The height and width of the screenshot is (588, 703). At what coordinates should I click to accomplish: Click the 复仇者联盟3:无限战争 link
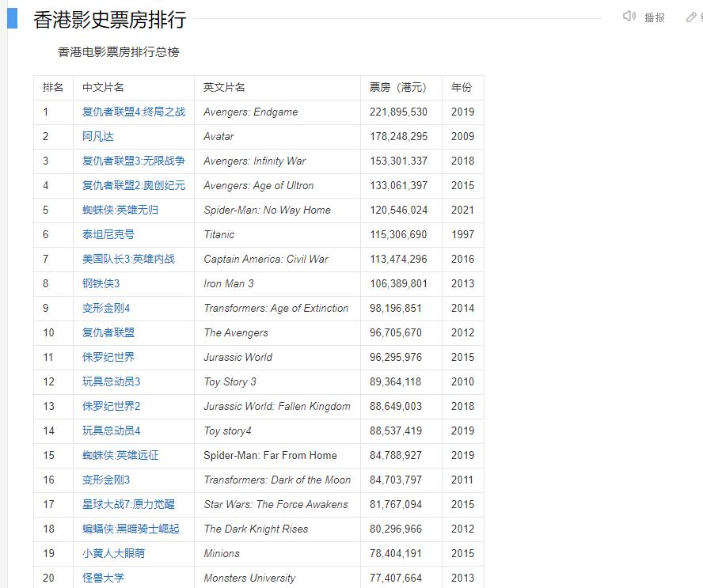click(133, 161)
